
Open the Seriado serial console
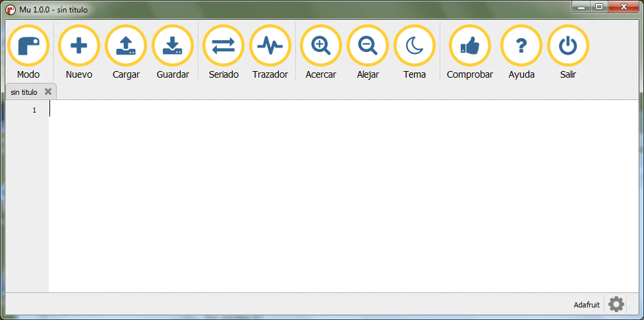coord(223,46)
